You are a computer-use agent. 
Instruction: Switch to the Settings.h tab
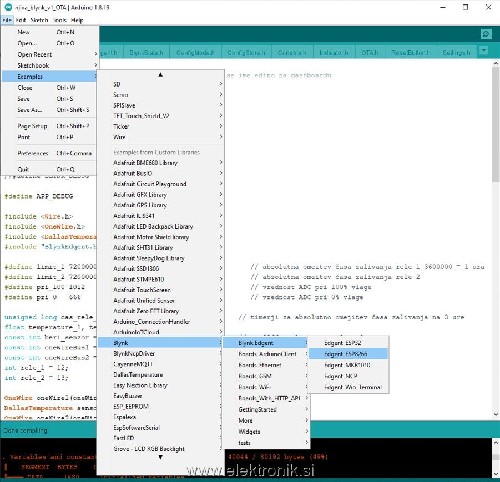pos(456,53)
